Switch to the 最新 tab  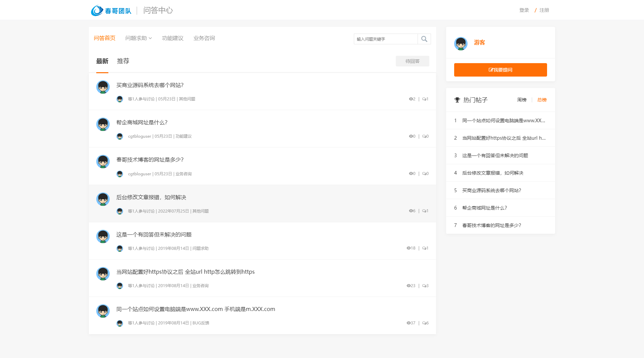102,61
